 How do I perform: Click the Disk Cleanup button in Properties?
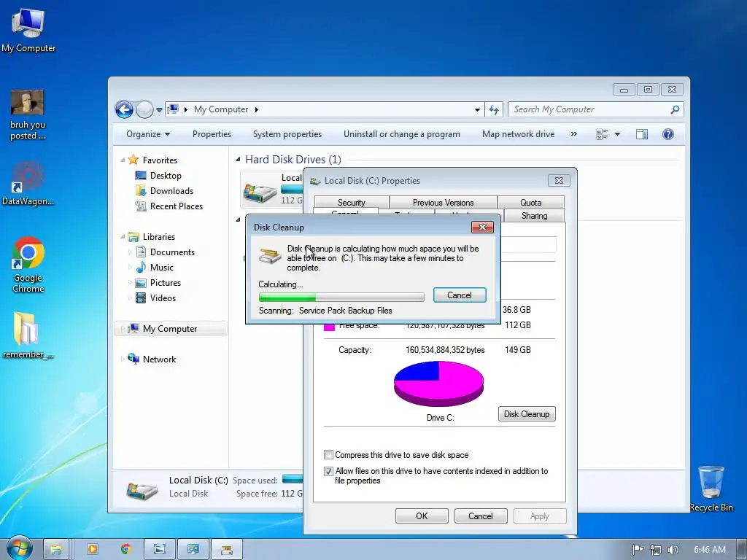click(x=527, y=414)
